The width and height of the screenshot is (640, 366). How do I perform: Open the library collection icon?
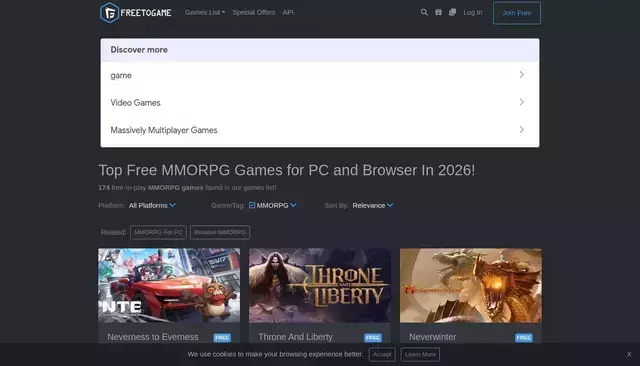pyautogui.click(x=452, y=12)
